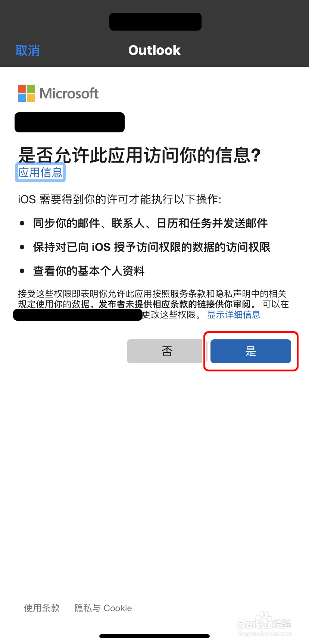Image resolution: width=309 pixels, height=644 pixels.
Task: Click the iOS 需要得到你的许可 text line
Action: pos(119,200)
